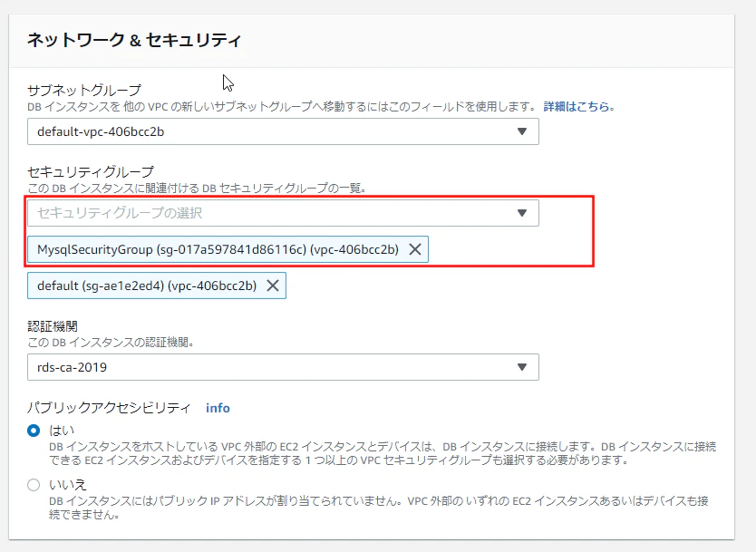Remove the default sg-ae1e2ed4 security group
The height and width of the screenshot is (552, 756).
pos(273,286)
